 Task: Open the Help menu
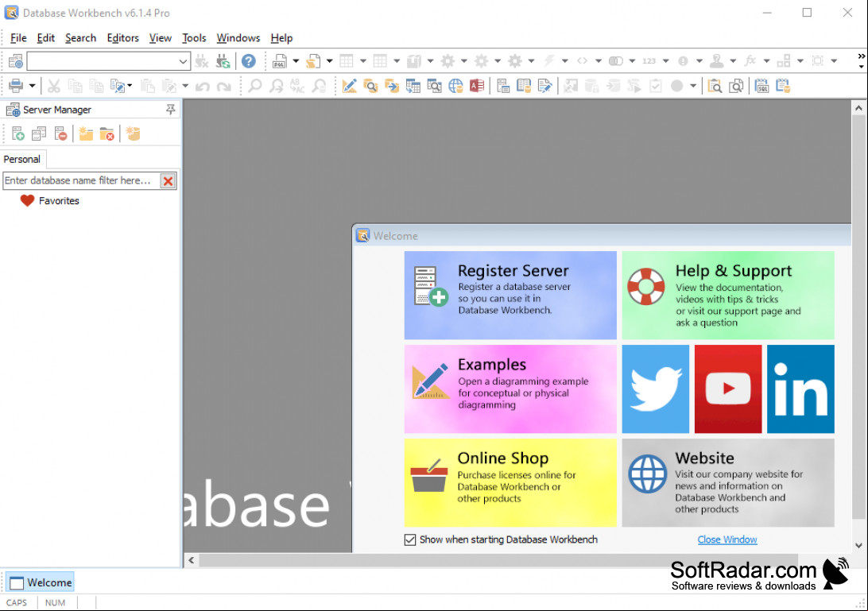coord(281,37)
